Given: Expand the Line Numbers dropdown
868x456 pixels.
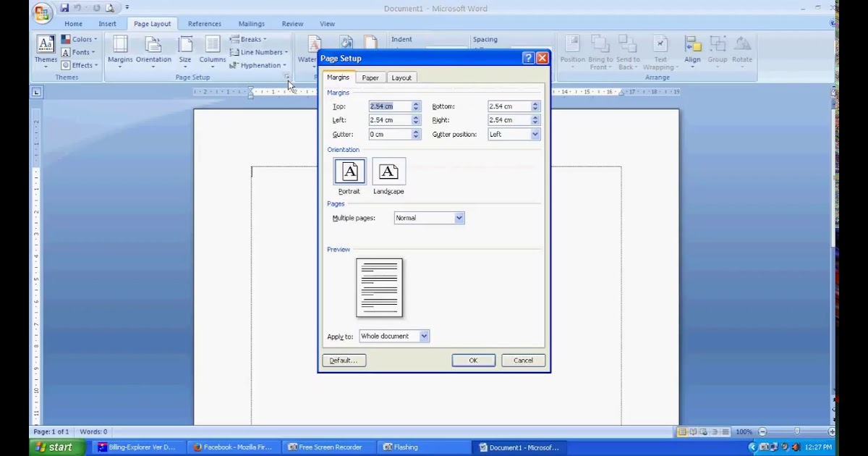Looking at the screenshot, I should tap(259, 52).
